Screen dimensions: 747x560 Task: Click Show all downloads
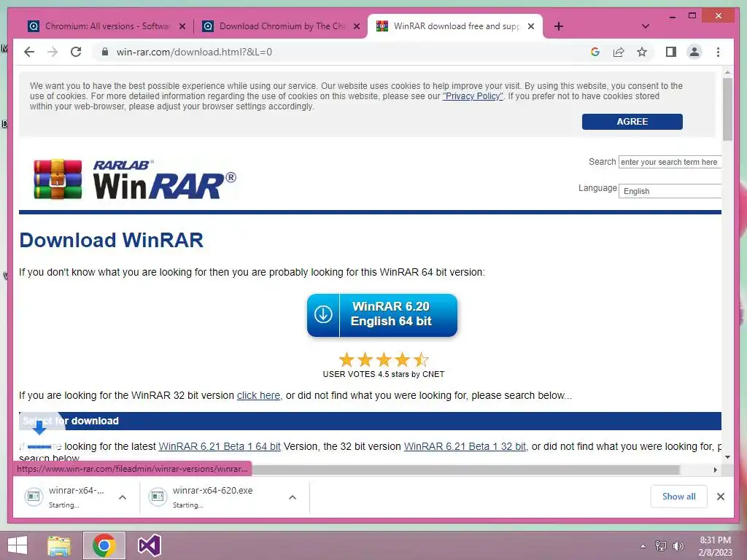(679, 497)
